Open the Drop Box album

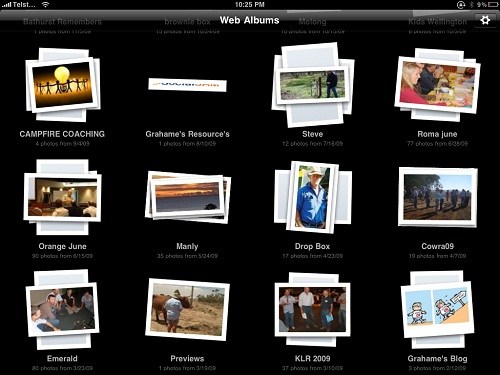(313, 197)
